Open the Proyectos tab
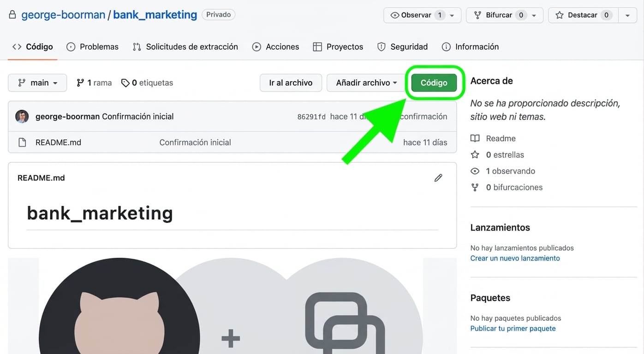This screenshot has height=354, width=644. tap(338, 47)
